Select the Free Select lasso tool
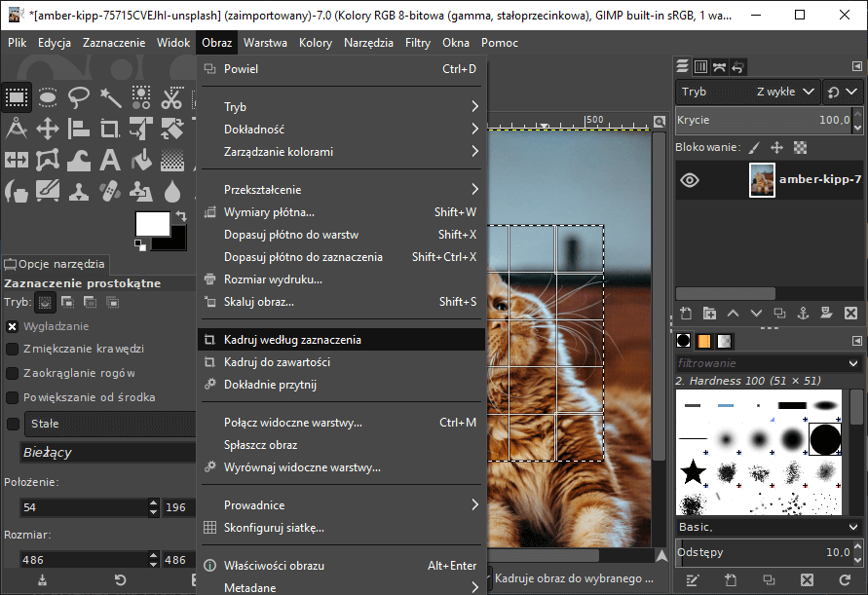The image size is (868, 595). (x=79, y=97)
